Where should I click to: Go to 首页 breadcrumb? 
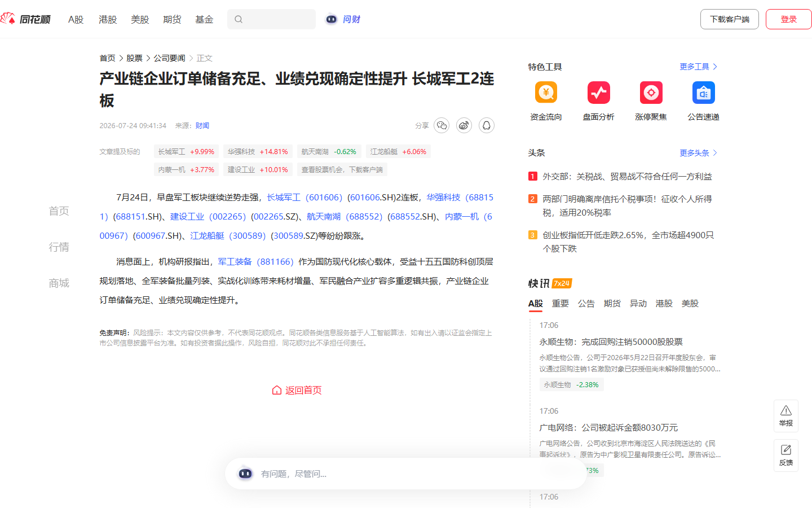107,58
